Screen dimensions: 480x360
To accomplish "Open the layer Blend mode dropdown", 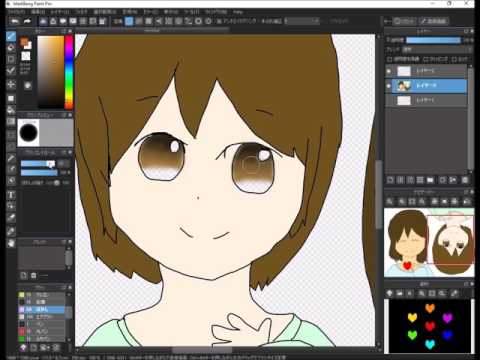I will pos(437,49).
